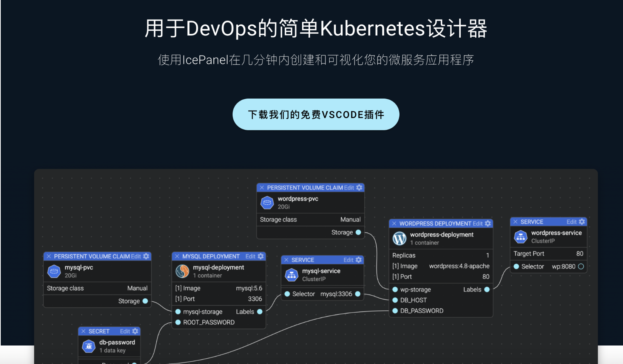Click Storage class Manual row of wordpress-pvc
This screenshot has width=623, height=364.
coord(310,219)
